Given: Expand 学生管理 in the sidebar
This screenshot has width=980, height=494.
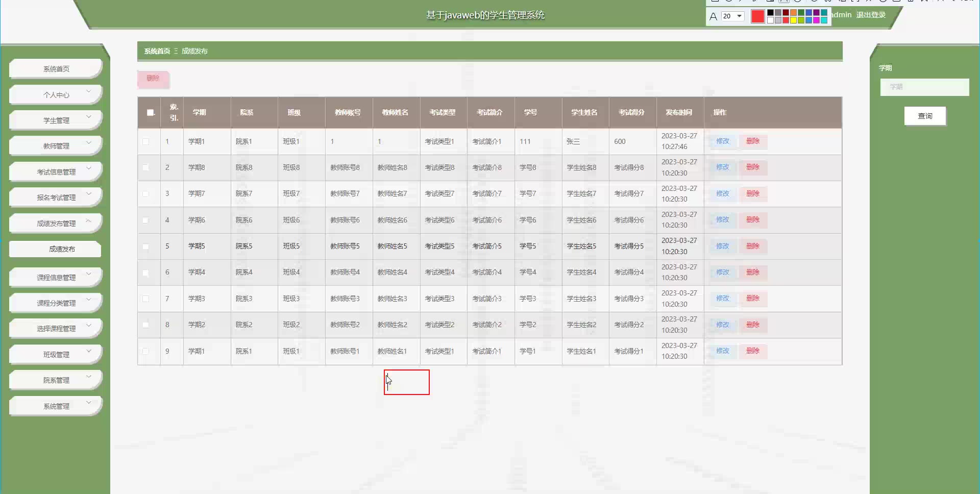Looking at the screenshot, I should pos(56,120).
